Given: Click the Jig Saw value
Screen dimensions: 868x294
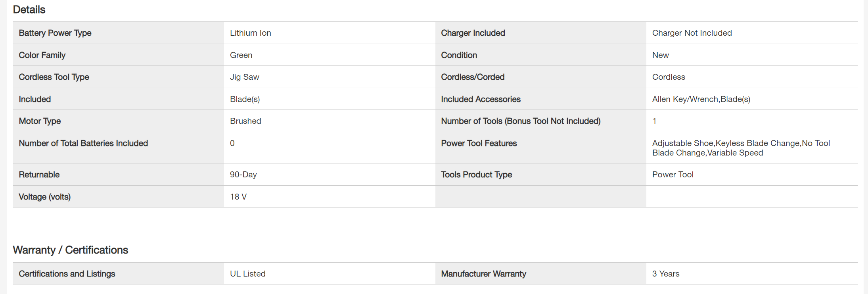Looking at the screenshot, I should (x=245, y=77).
